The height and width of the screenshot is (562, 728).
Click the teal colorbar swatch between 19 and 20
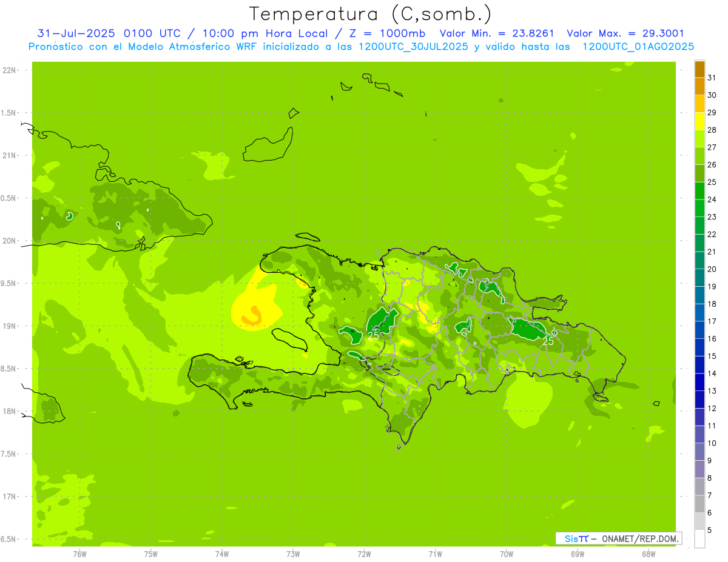[699, 278]
